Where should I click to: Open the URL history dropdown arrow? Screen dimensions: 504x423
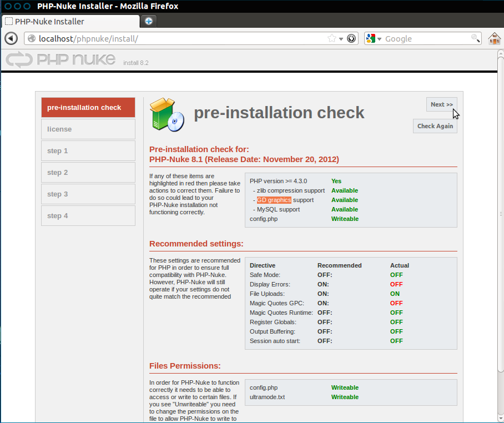[x=341, y=39]
